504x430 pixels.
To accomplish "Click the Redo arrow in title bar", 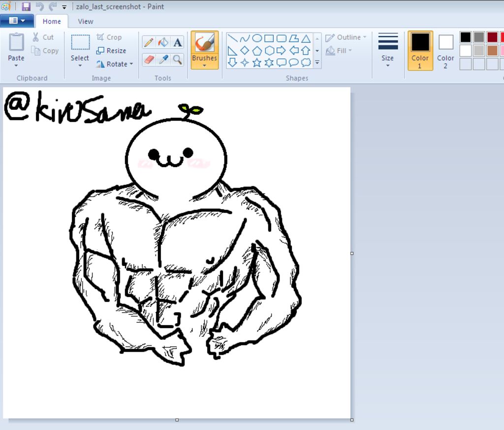I will pos(52,6).
